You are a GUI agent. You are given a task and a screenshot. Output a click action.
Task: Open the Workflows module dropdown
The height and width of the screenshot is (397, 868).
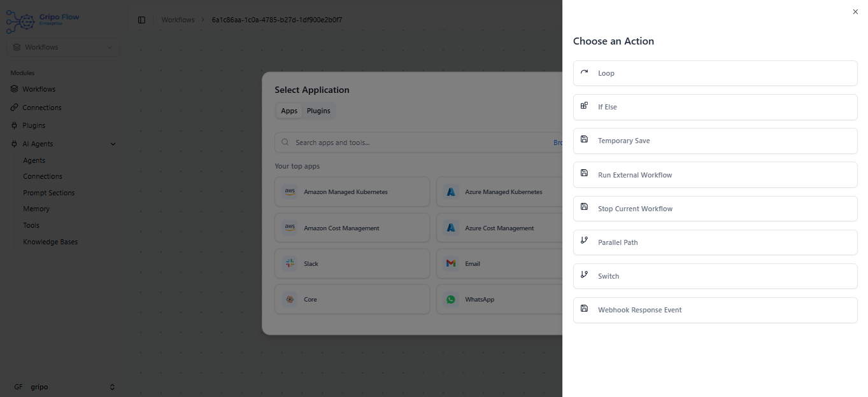pos(63,47)
